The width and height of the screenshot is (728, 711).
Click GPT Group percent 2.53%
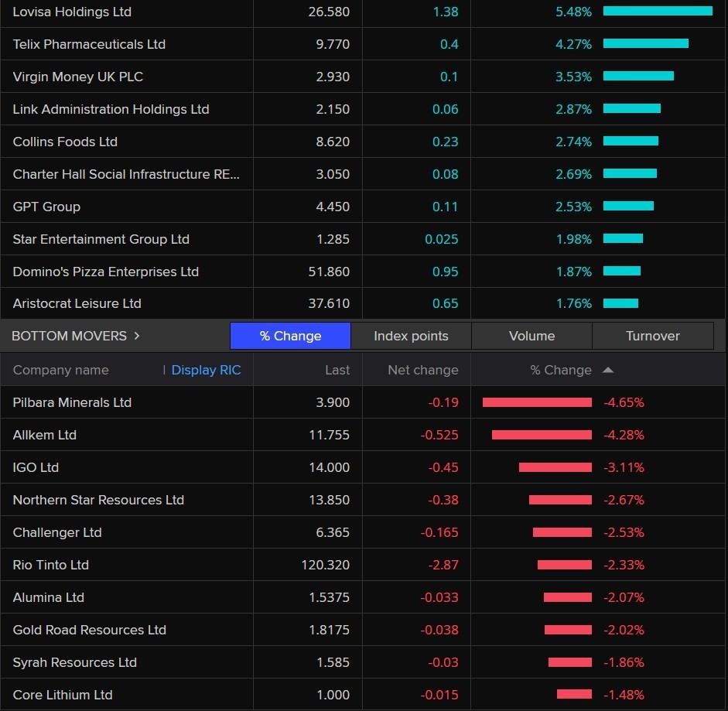click(x=573, y=207)
